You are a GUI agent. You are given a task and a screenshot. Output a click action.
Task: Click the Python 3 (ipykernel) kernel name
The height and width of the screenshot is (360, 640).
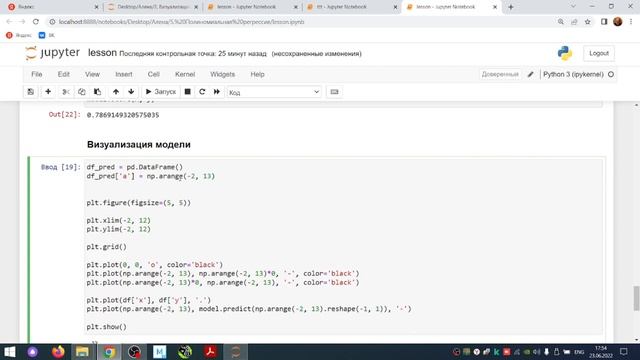pos(573,74)
